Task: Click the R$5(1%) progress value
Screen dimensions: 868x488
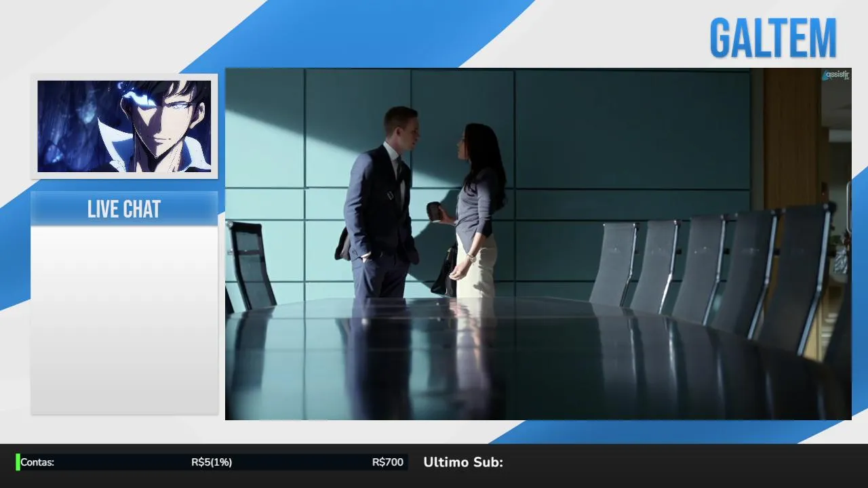Action: point(212,462)
